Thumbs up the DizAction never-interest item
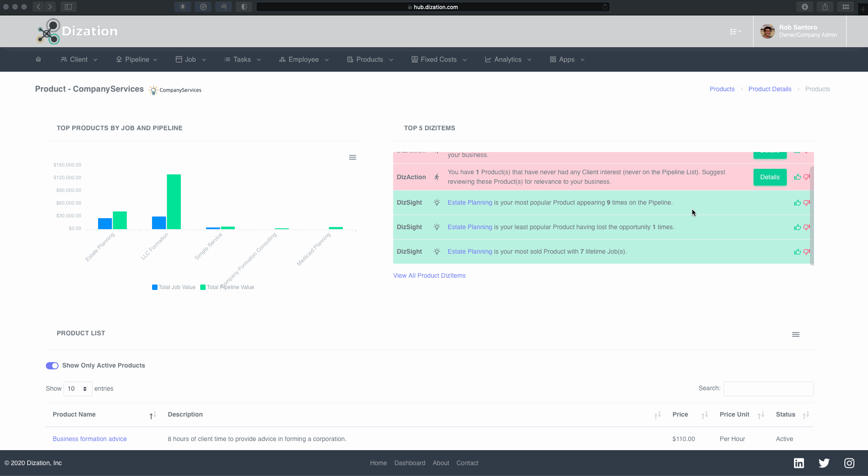Screen dimensions: 868x476 coord(797,177)
